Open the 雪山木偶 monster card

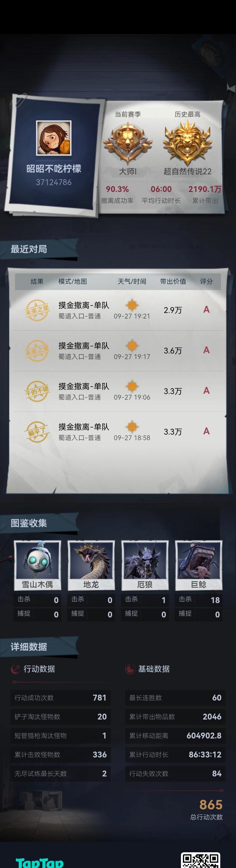[x=37, y=565]
